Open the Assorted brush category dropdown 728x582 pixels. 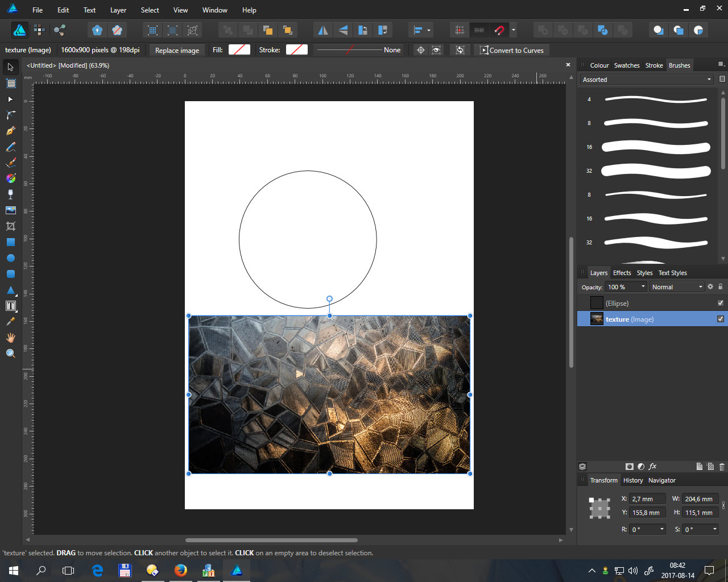click(x=710, y=79)
